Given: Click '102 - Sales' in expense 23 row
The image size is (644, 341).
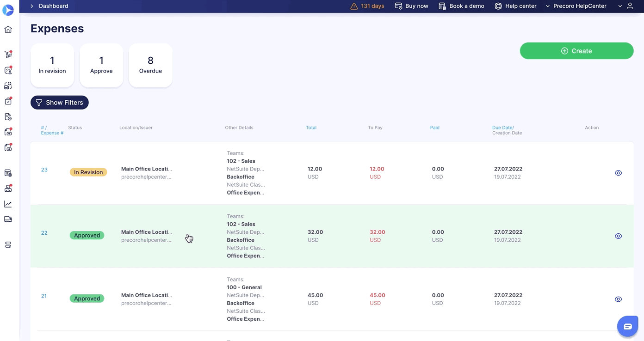Looking at the screenshot, I should (241, 161).
